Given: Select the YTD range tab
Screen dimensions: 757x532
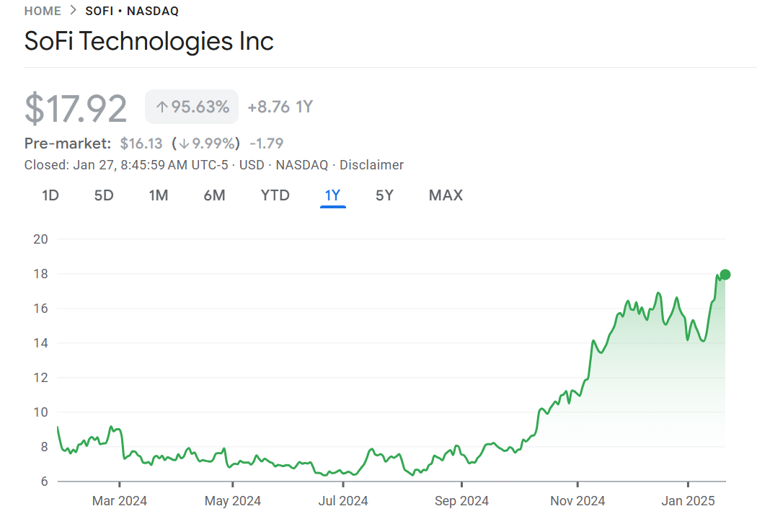Looking at the screenshot, I should [x=275, y=195].
